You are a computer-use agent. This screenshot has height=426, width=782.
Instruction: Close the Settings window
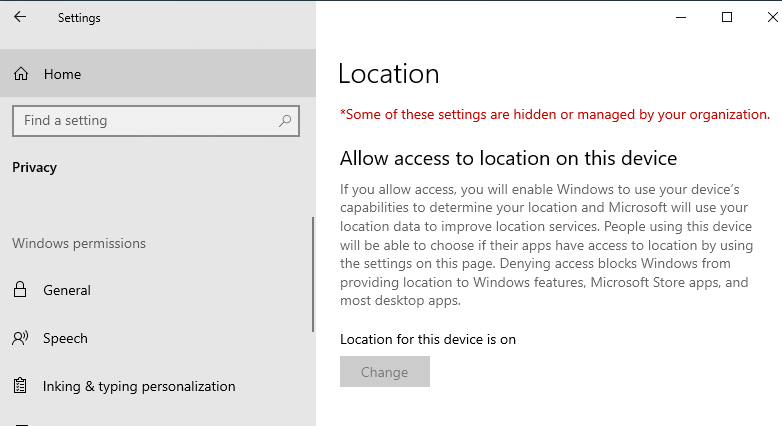click(772, 17)
